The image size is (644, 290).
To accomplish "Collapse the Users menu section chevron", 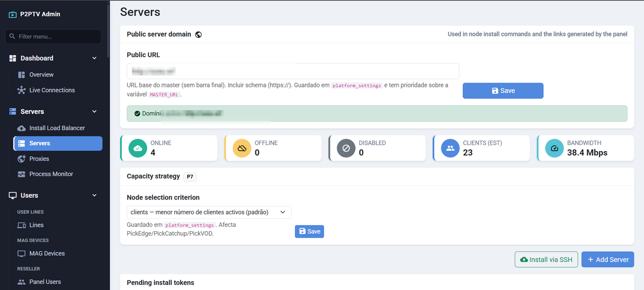I will tap(94, 195).
